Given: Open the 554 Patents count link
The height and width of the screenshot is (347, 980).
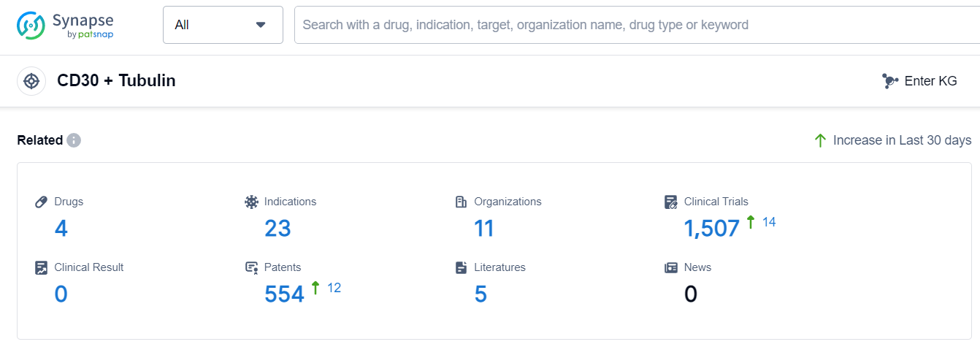Looking at the screenshot, I should point(284,294).
